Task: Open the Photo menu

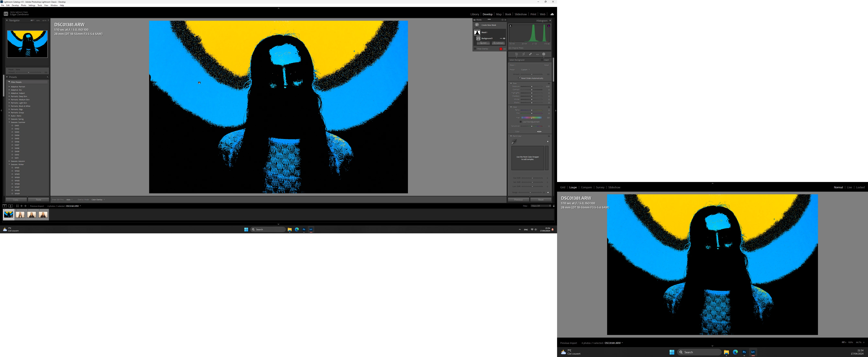Action: point(24,5)
